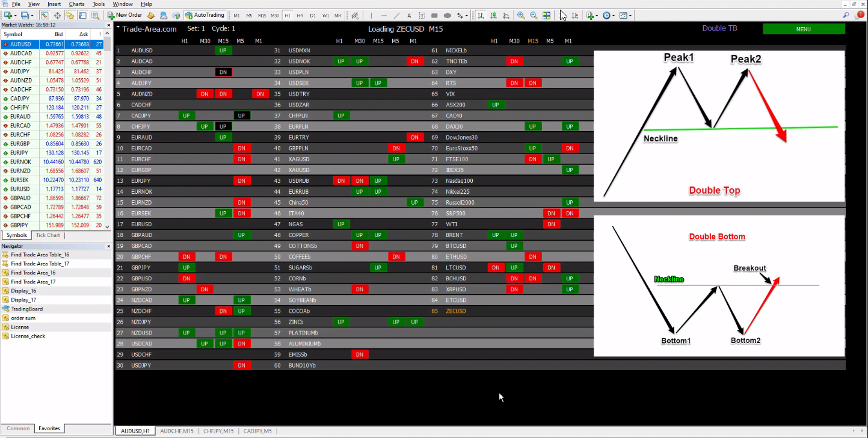Click the signals icon left of AutoTrading
This screenshot has height=438, width=868.
pos(176,15)
